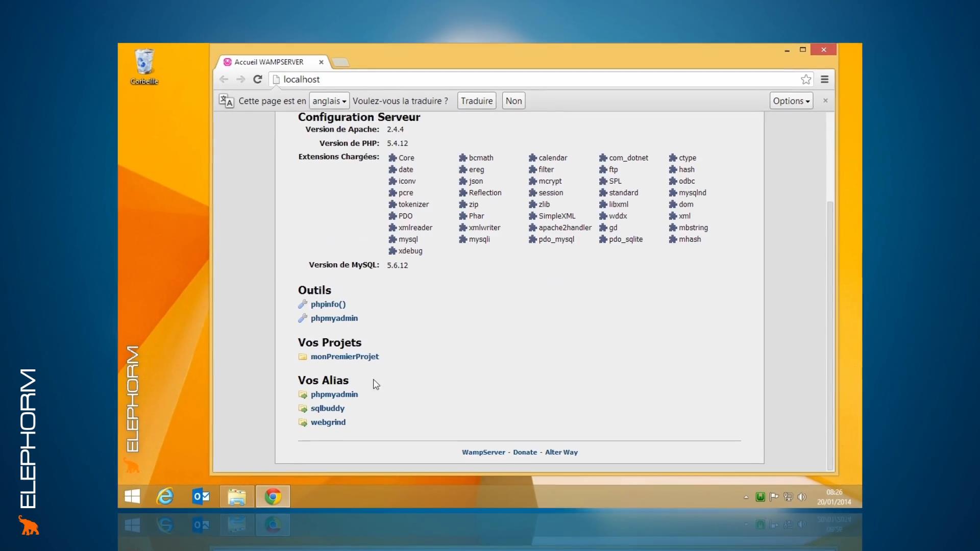Open the Chrome menu button
The width and height of the screenshot is (980, 551).
pos(824,79)
